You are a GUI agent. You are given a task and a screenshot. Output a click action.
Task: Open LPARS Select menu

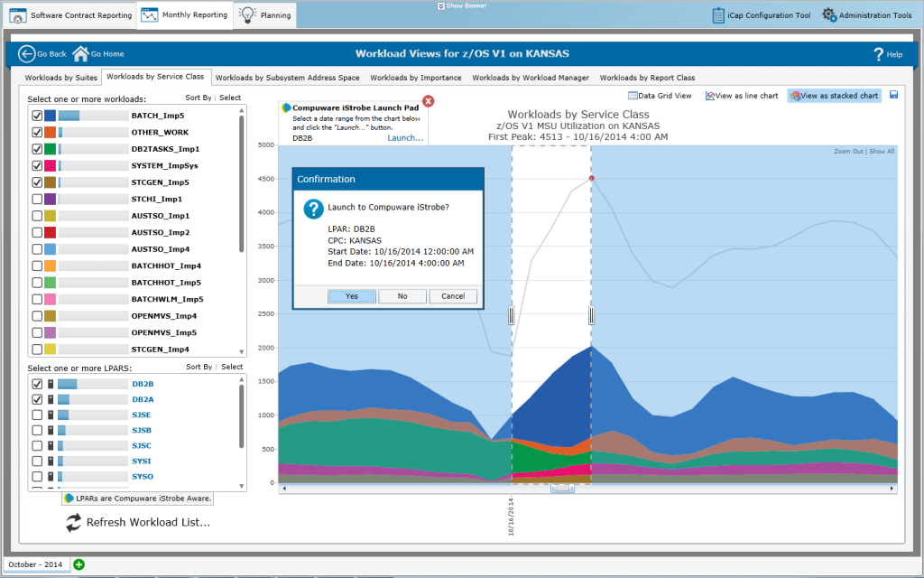point(232,367)
